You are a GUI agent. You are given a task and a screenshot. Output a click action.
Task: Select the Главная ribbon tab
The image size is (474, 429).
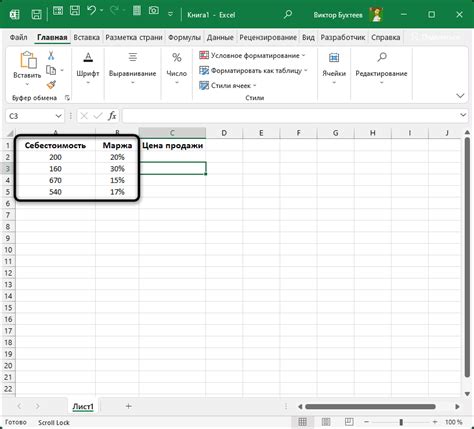52,37
